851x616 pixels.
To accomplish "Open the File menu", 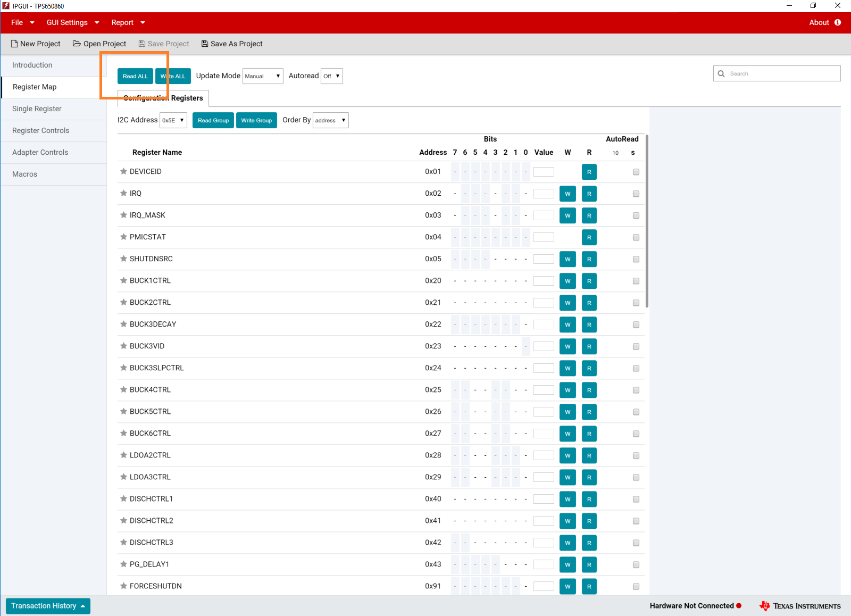I will pyautogui.click(x=22, y=22).
